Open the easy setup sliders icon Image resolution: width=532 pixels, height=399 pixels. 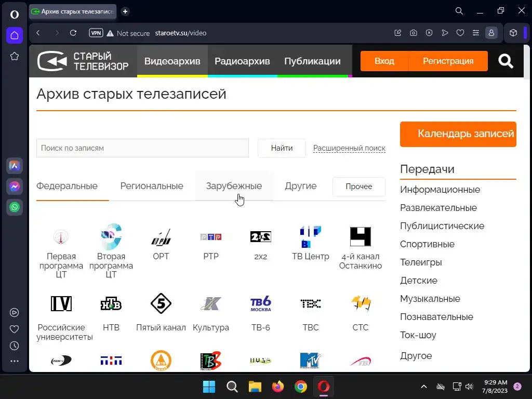pos(476,33)
